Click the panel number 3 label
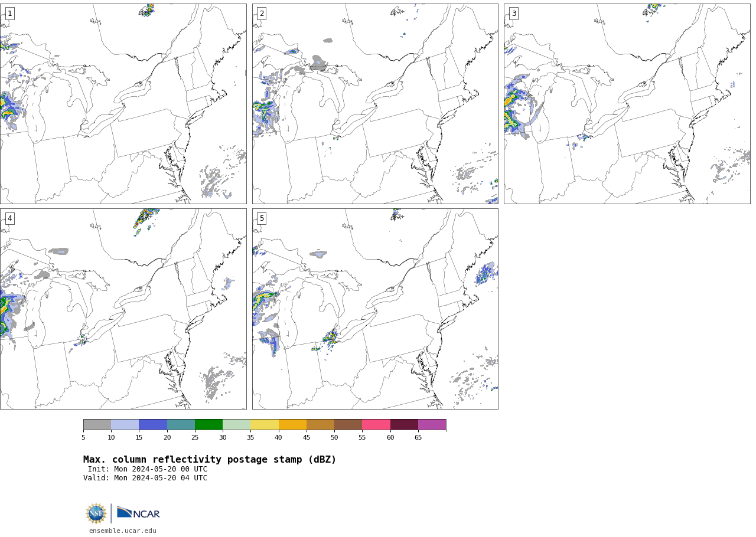 coord(513,14)
